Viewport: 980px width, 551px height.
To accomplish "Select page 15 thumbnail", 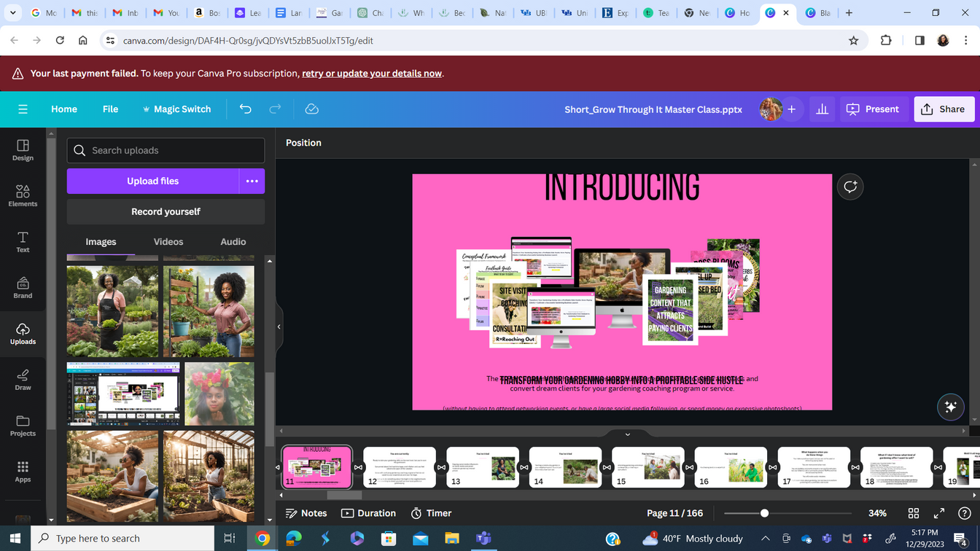I will 648,467.
